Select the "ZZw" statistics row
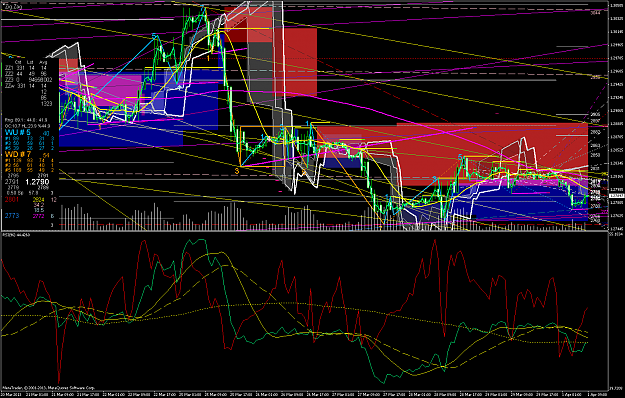This screenshot has width=625, height=398. (x=26, y=86)
